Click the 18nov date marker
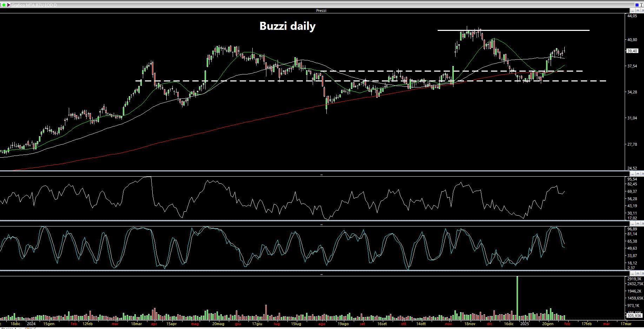Screen dimensions: 644x329 point(470,324)
